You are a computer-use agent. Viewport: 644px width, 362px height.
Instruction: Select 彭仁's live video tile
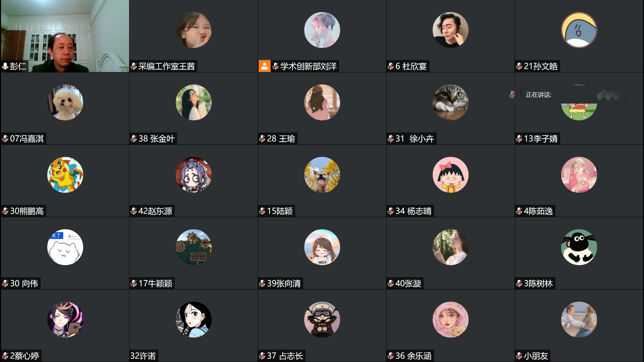coord(65,36)
